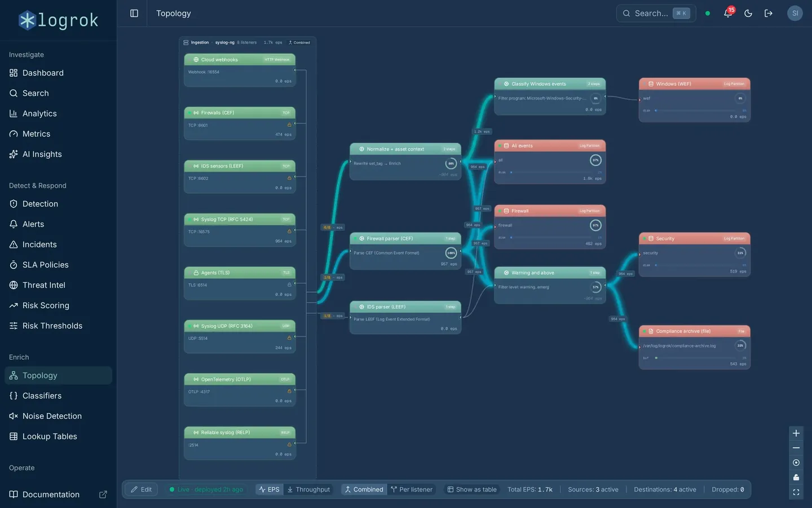Open the Alerts page
812x508 pixels.
click(x=58, y=224)
